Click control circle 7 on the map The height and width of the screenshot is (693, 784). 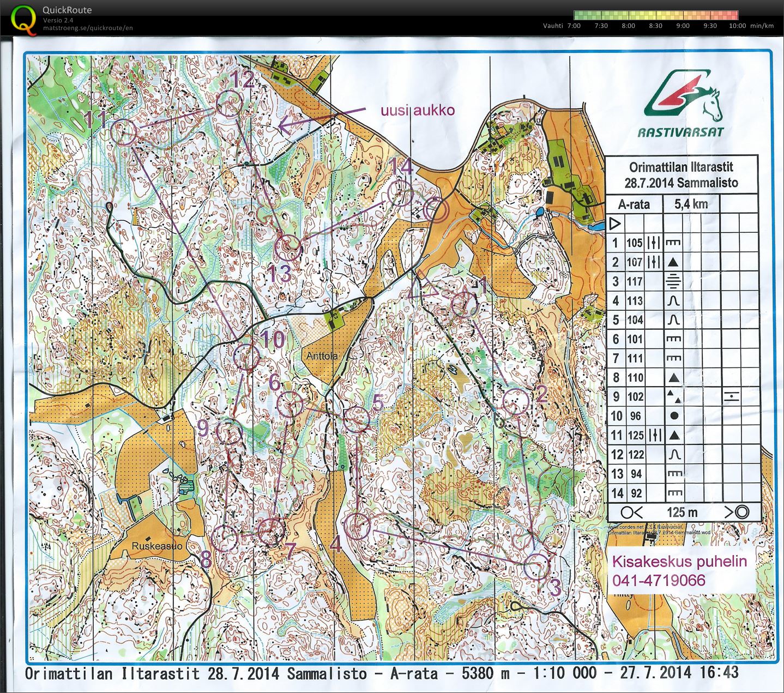point(271,532)
